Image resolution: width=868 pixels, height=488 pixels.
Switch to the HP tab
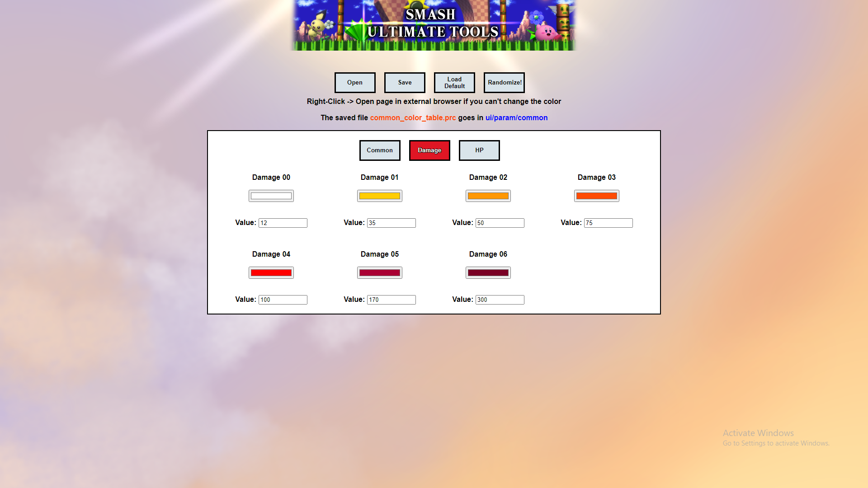click(479, 150)
